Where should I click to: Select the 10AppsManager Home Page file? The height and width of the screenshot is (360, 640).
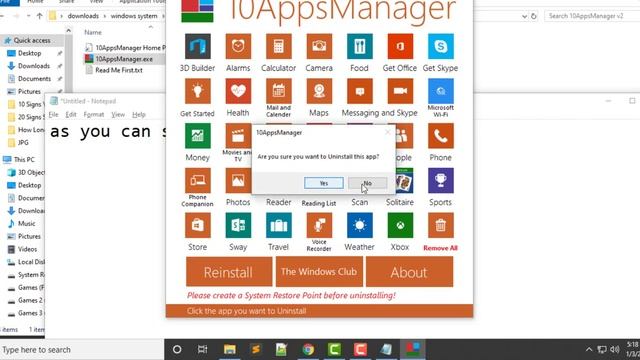(x=130, y=48)
